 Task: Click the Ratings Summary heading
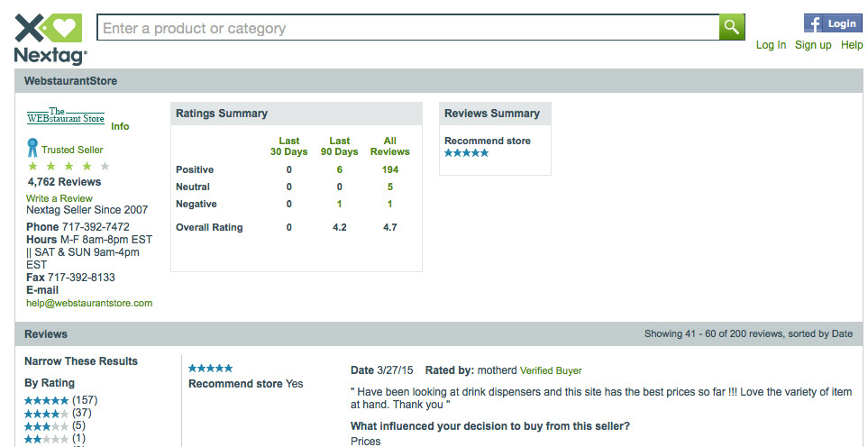[x=222, y=114]
